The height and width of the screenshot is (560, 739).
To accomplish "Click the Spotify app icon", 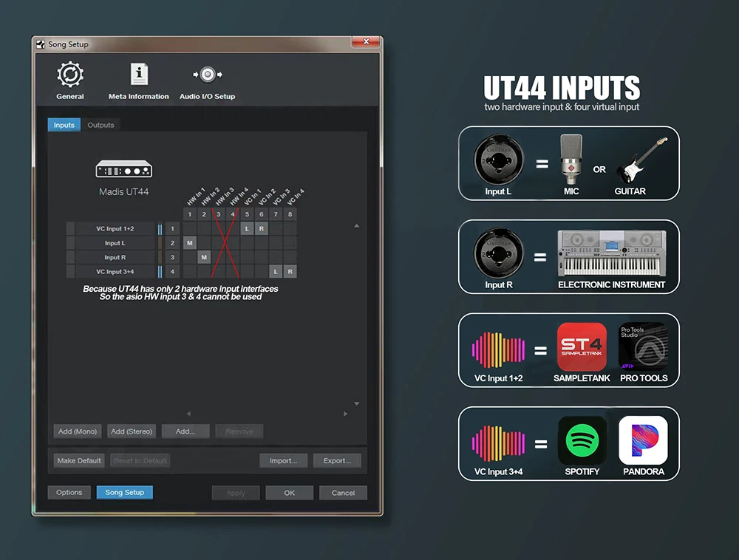I will pyautogui.click(x=582, y=441).
